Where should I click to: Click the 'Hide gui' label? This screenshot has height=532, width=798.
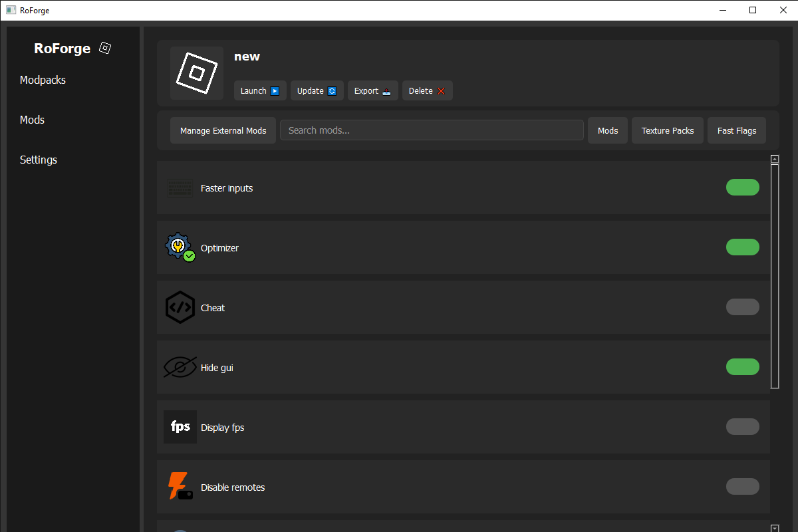[x=217, y=368]
